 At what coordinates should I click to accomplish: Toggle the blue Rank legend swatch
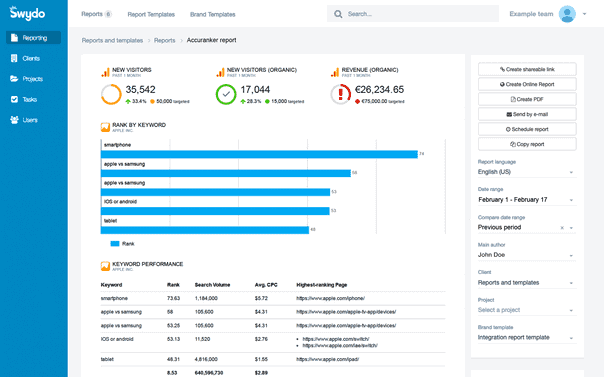coord(115,244)
